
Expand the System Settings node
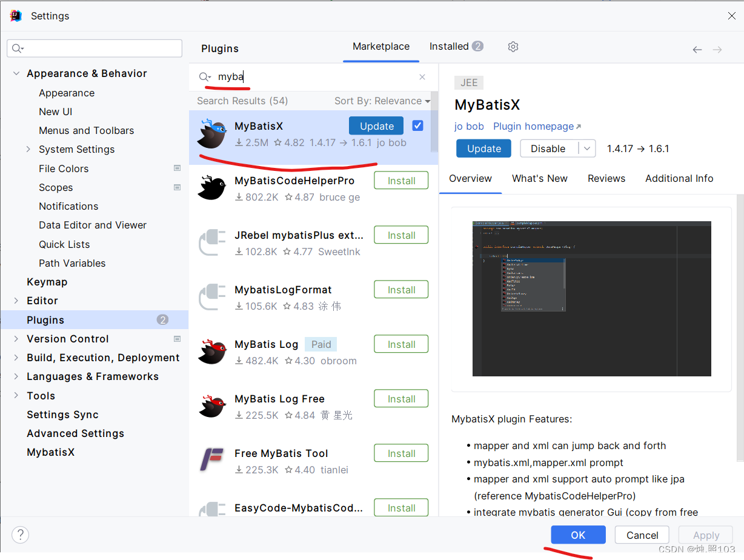click(28, 149)
